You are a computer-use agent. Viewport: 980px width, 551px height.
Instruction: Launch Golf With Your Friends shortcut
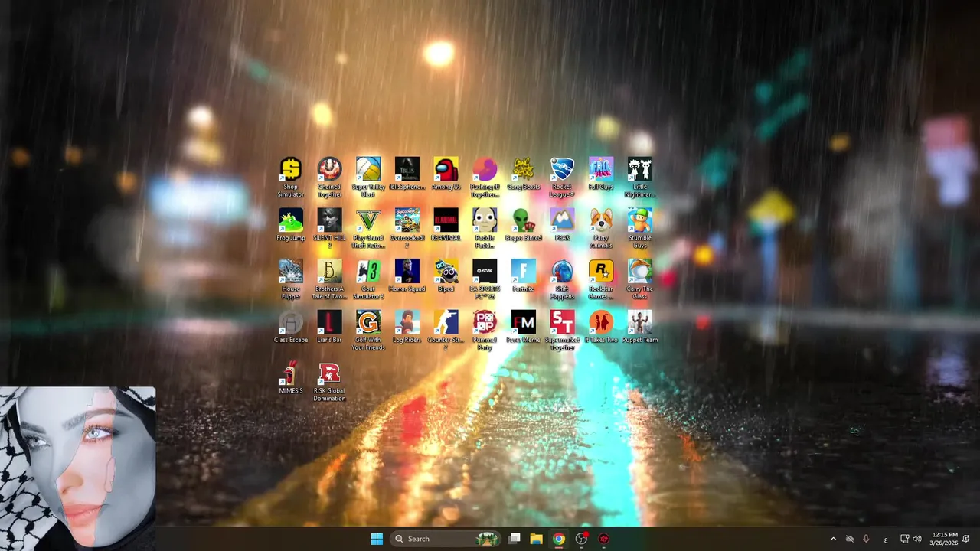tap(368, 322)
